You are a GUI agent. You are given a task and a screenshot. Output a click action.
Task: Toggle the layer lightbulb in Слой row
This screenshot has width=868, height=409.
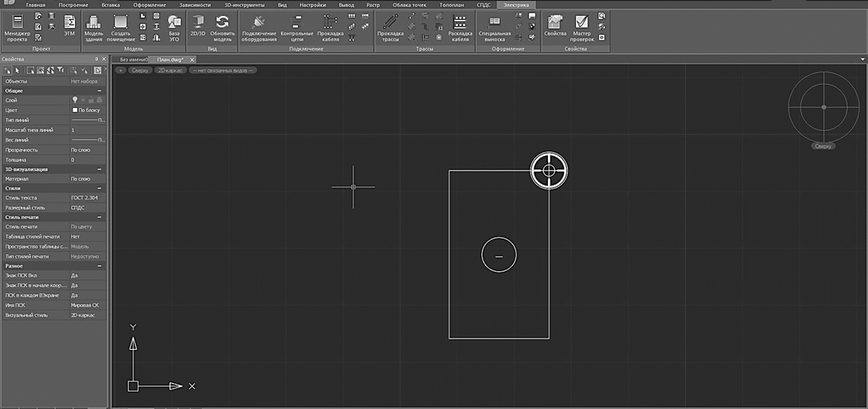[x=74, y=100]
